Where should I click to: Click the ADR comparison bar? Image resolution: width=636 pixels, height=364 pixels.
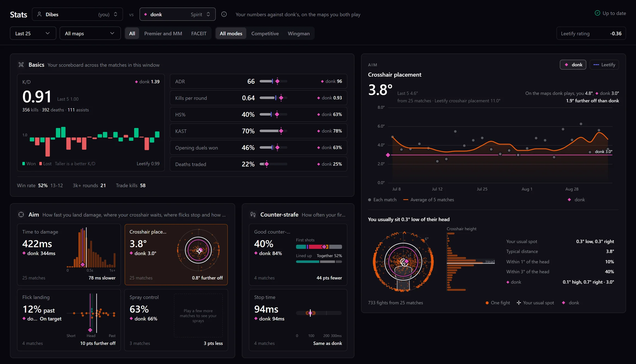coord(273,81)
